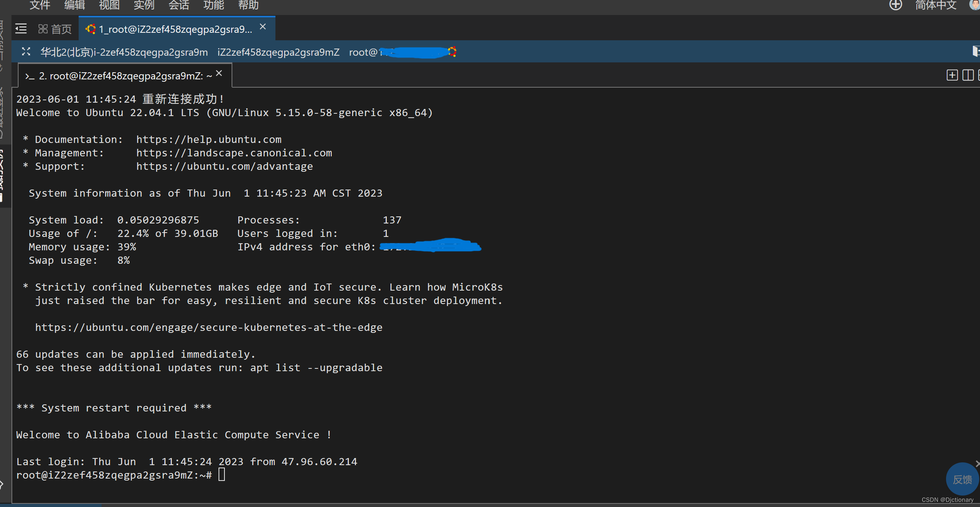Open the 会话 menu
Image resolution: width=980 pixels, height=507 pixels.
179,5
